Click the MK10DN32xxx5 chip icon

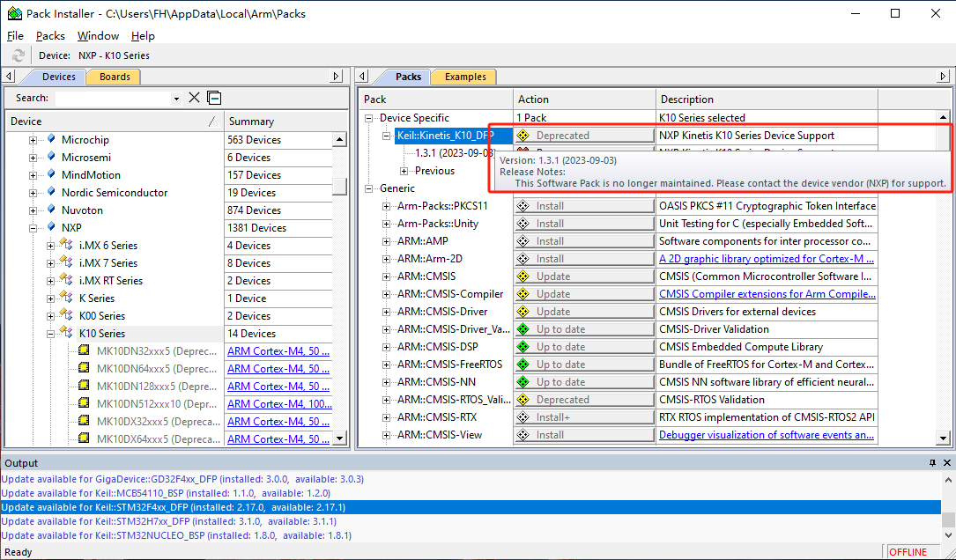(x=85, y=350)
